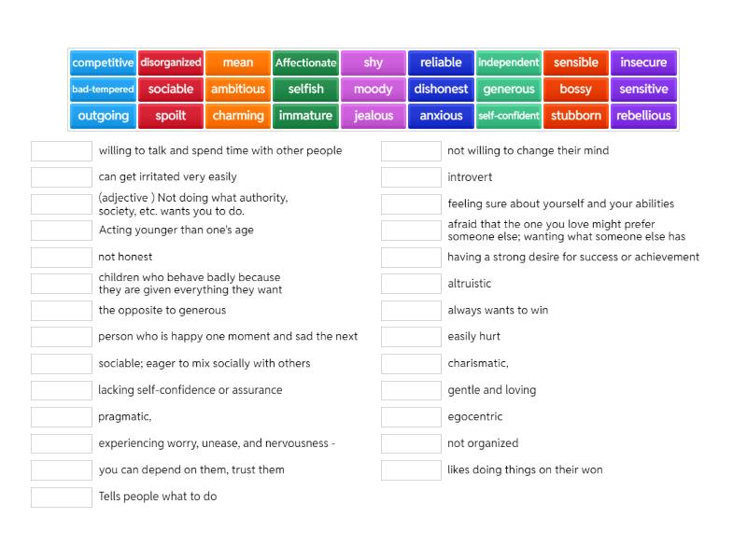
Task: Choose the 'rebellious' word tile
Action: (643, 117)
